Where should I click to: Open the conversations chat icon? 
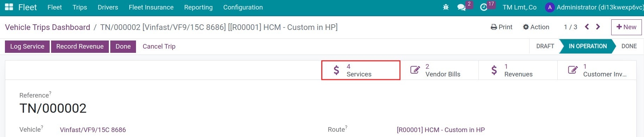tap(462, 7)
